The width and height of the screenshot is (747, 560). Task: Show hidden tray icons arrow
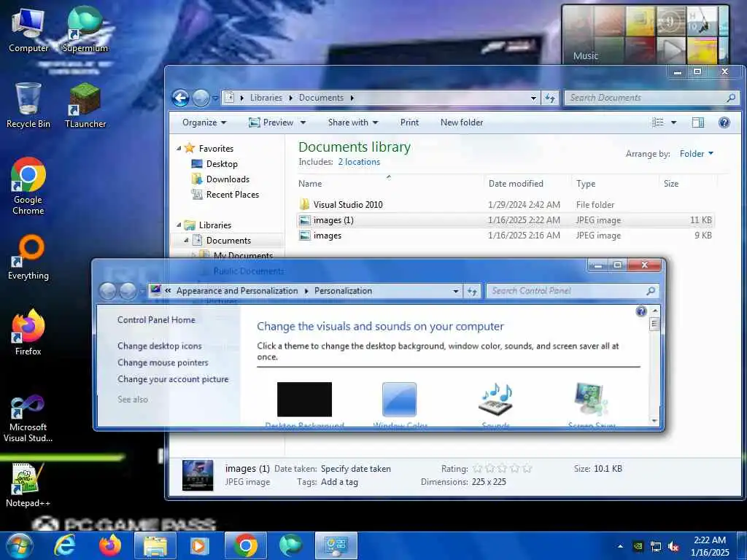[x=620, y=546]
